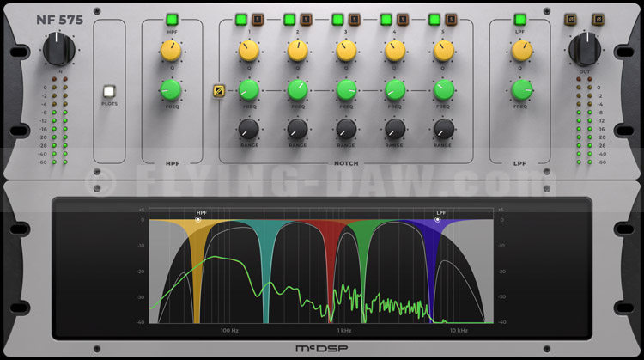644x360 pixels.
Task: Click the LPF Q yellow knob
Action: click(521, 51)
